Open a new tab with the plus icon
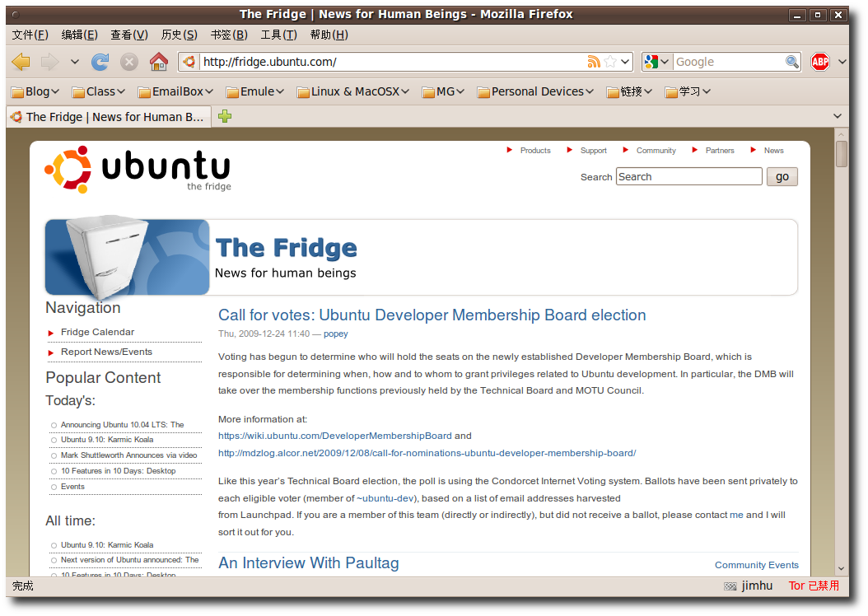This screenshot has width=868, height=616. [x=225, y=116]
